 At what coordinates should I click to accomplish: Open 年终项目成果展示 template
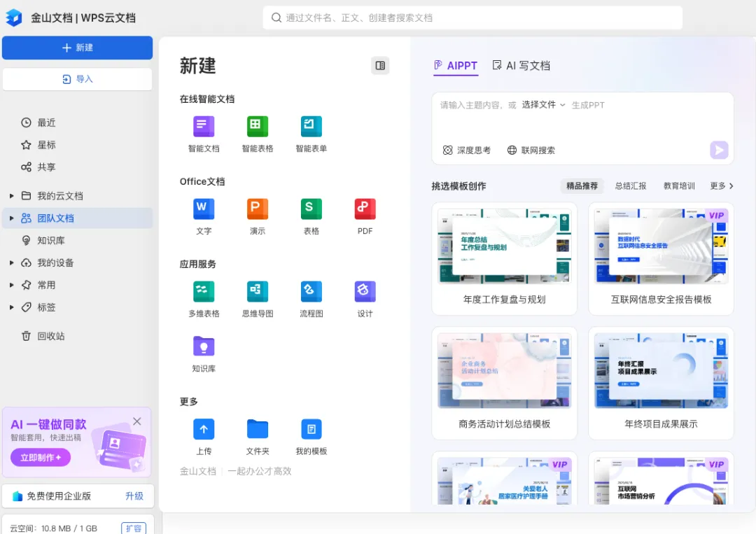(x=661, y=383)
